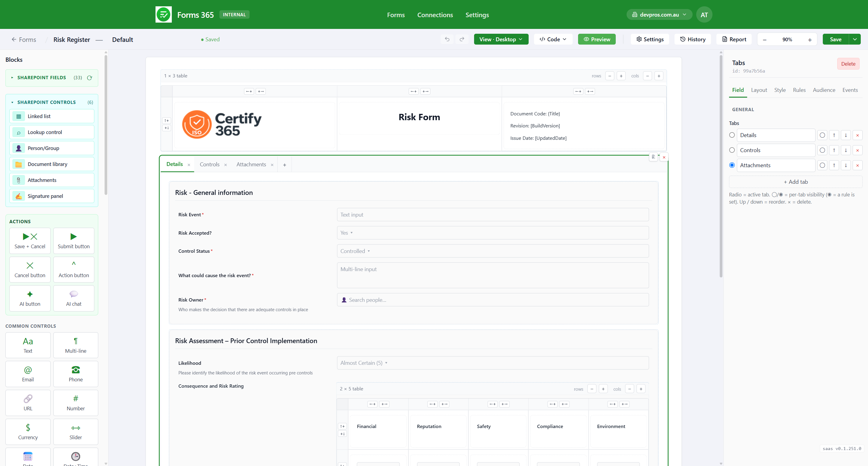868x466 pixels.
Task: Increase zoom above 90%
Action: pyautogui.click(x=809, y=39)
